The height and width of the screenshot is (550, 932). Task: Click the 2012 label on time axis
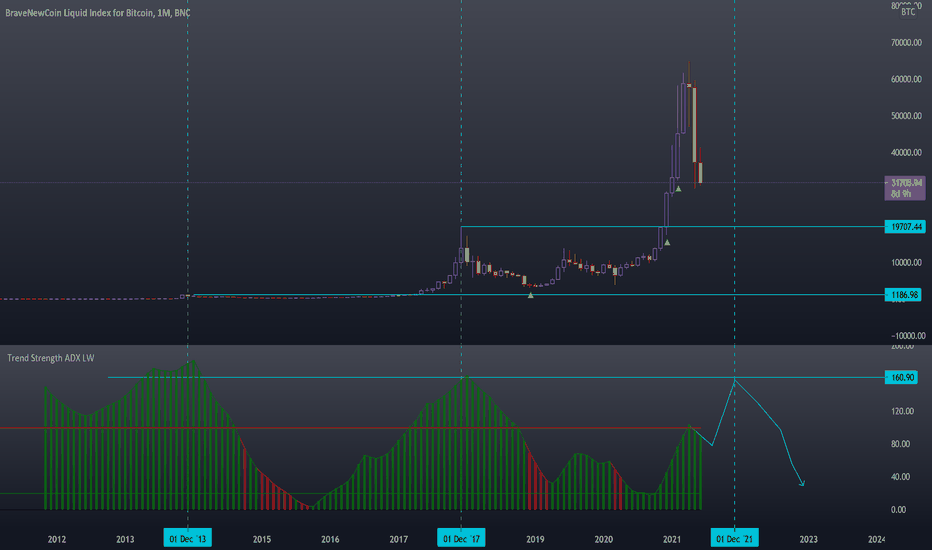click(56, 539)
